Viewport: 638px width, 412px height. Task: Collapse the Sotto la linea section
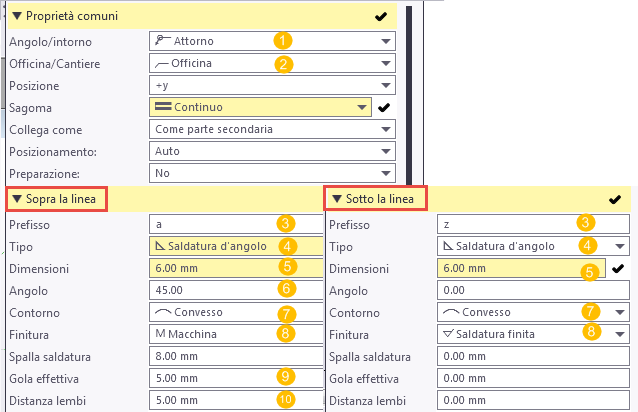point(336,199)
